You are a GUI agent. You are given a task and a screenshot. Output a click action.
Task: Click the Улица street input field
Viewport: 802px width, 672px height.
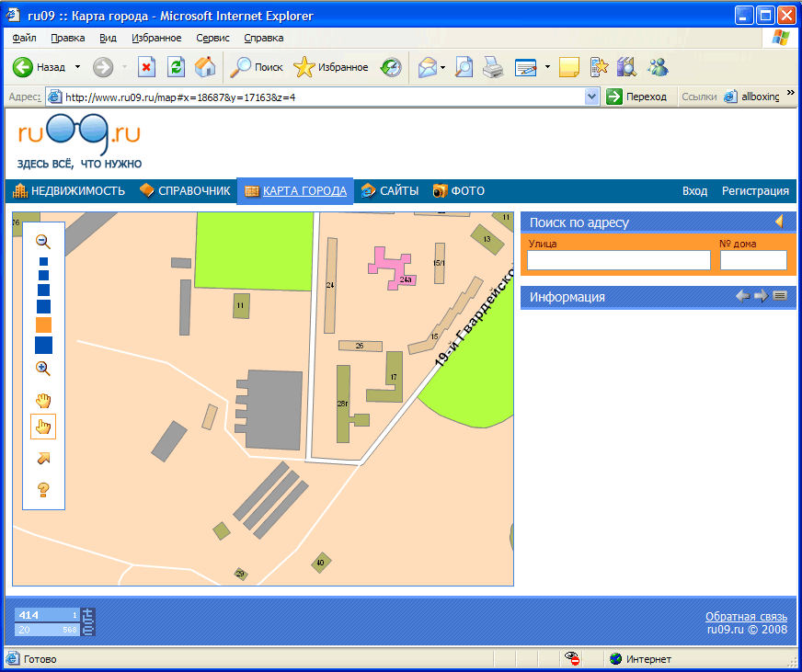[x=619, y=260]
